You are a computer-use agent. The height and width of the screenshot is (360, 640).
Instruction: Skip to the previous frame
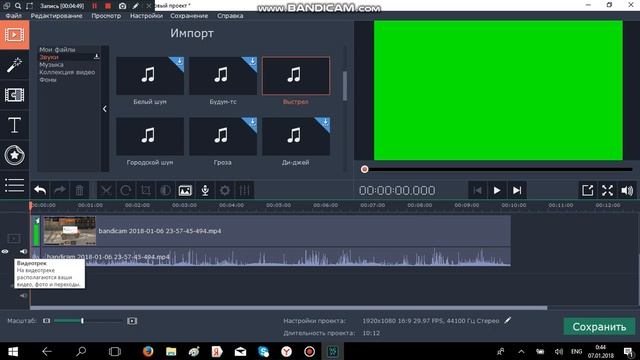477,190
